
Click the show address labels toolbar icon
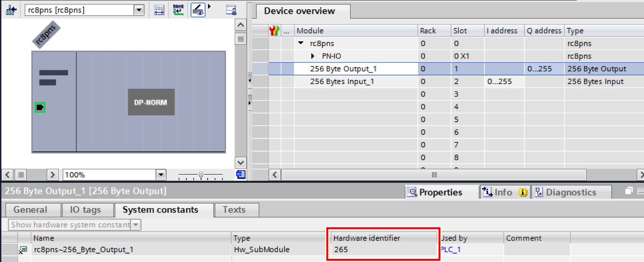[159, 10]
